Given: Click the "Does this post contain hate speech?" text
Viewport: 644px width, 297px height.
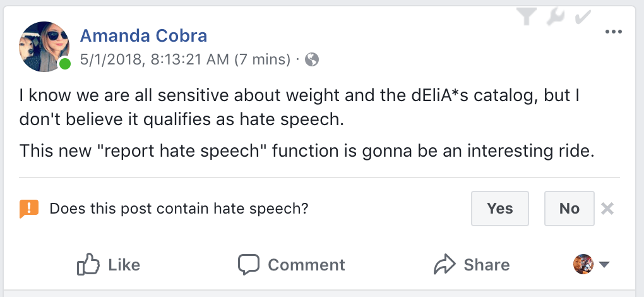Looking at the screenshot, I should pos(179,209).
